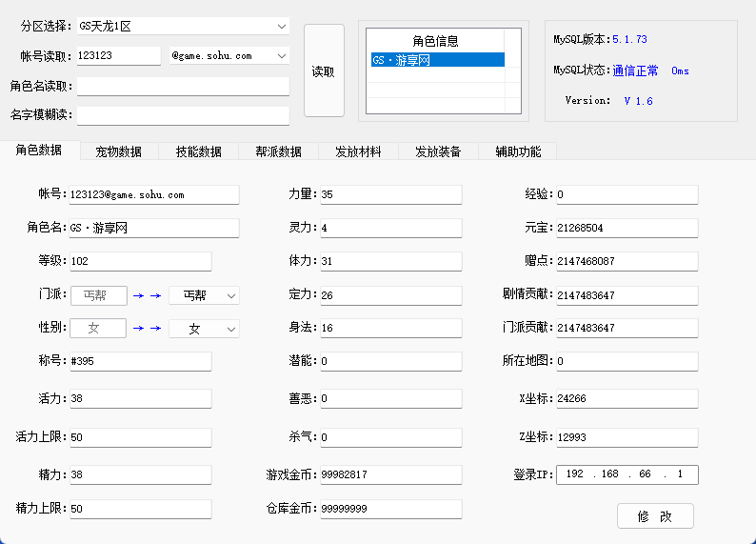
Task: Focus the 登录IP address field
Action: click(x=627, y=474)
